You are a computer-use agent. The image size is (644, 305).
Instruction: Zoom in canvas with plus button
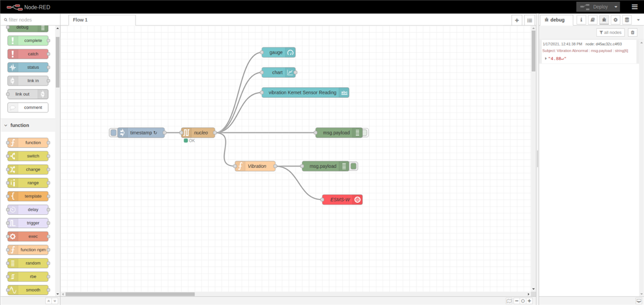click(529, 301)
